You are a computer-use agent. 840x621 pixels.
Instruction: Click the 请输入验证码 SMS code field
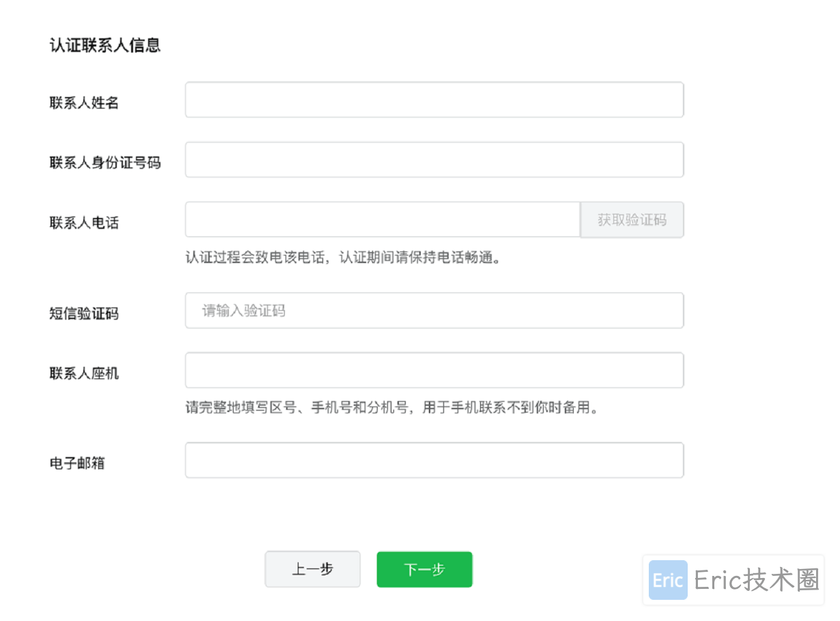click(434, 311)
